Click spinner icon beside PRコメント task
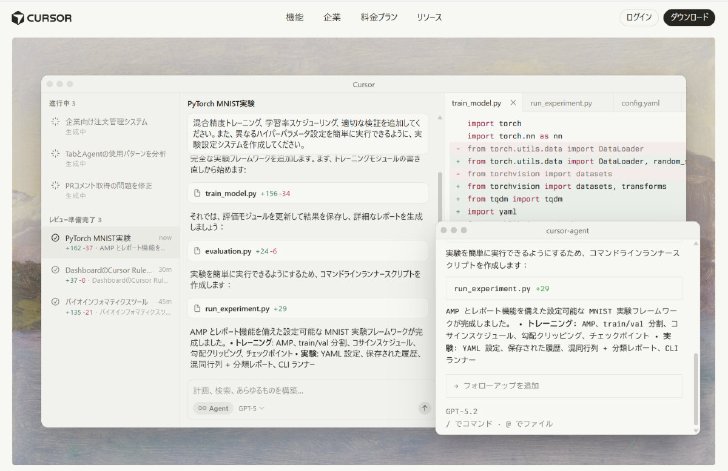The width and height of the screenshot is (728, 471). [x=55, y=185]
